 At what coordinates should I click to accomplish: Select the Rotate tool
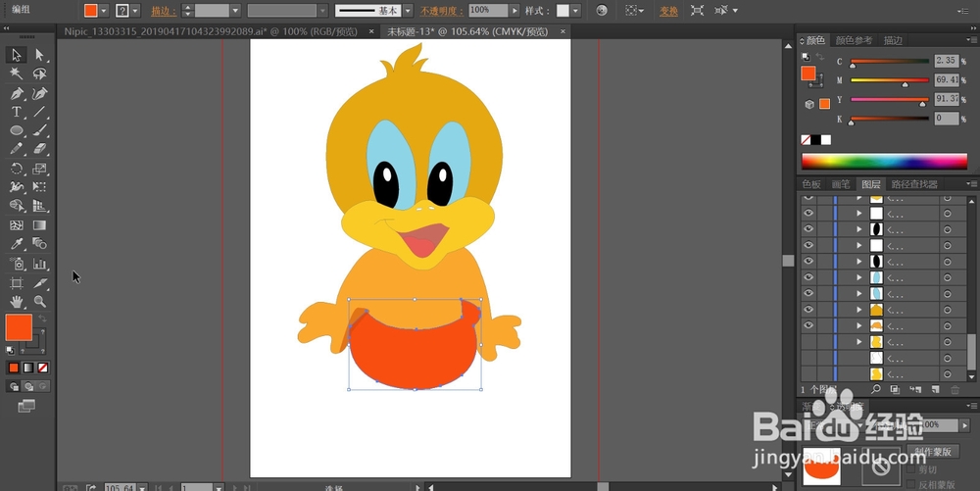coord(17,169)
